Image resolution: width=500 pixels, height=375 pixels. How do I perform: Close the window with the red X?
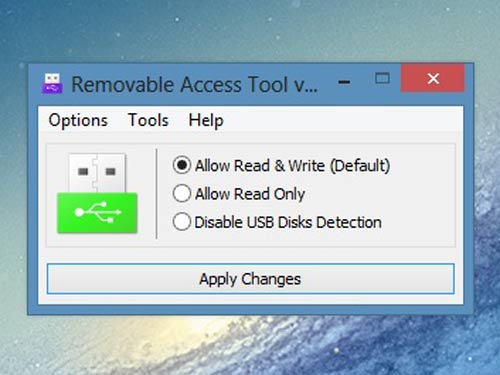pos(433,79)
